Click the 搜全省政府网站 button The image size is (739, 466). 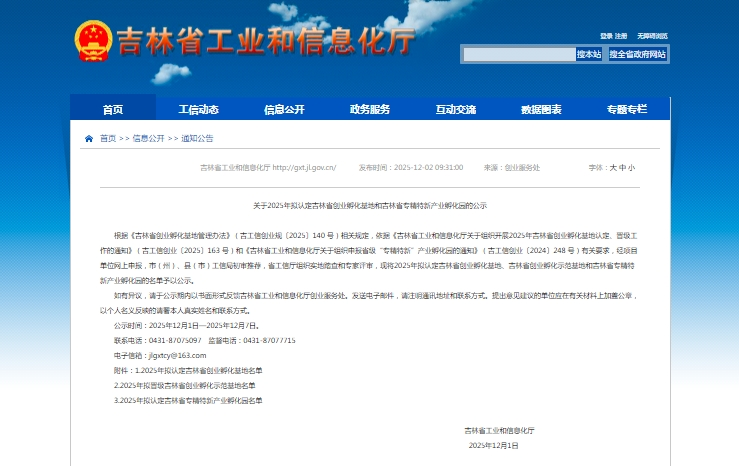[x=637, y=54]
